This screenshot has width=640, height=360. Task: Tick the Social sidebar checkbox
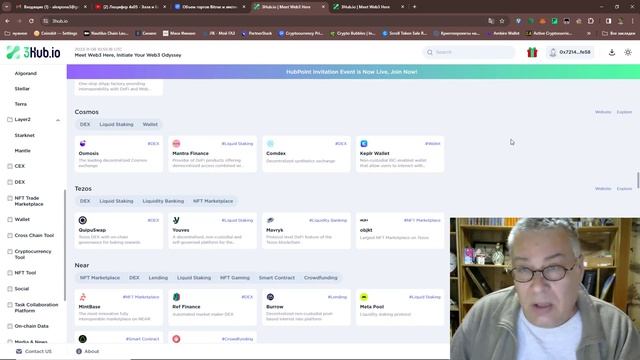tap(10, 289)
